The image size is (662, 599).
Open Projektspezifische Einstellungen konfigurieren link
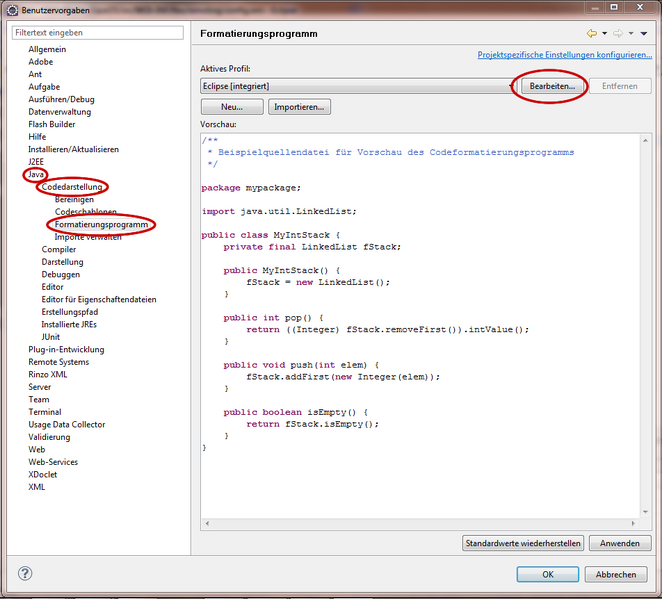(564, 55)
